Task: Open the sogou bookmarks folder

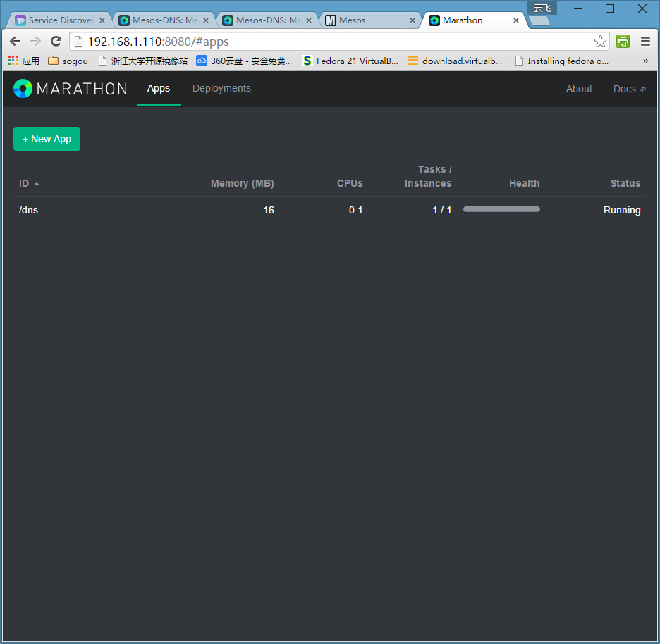Action: click(x=68, y=61)
